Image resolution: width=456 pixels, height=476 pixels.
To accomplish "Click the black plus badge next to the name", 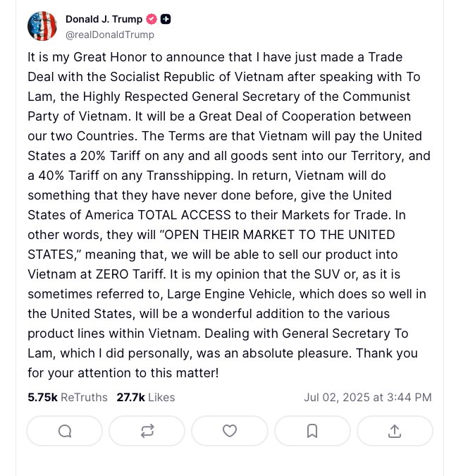I will [166, 19].
